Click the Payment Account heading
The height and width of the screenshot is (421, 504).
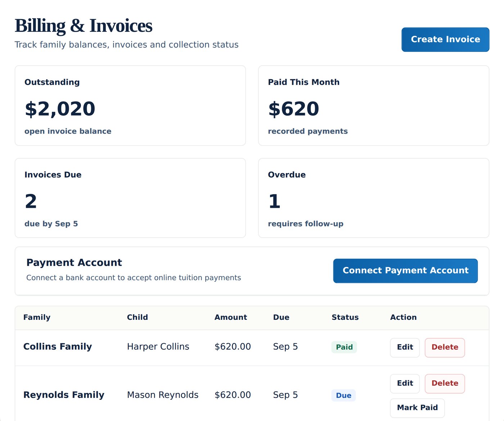click(x=74, y=263)
